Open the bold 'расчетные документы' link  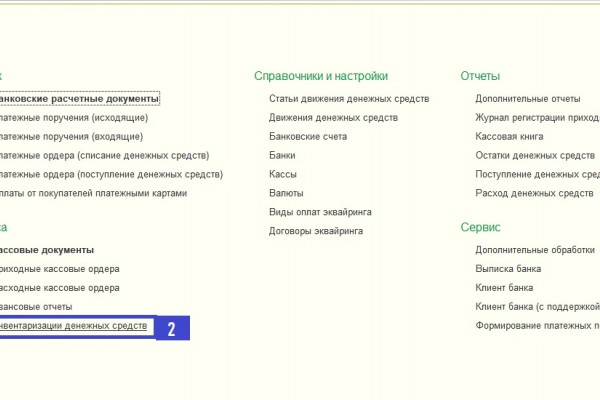tap(79, 99)
